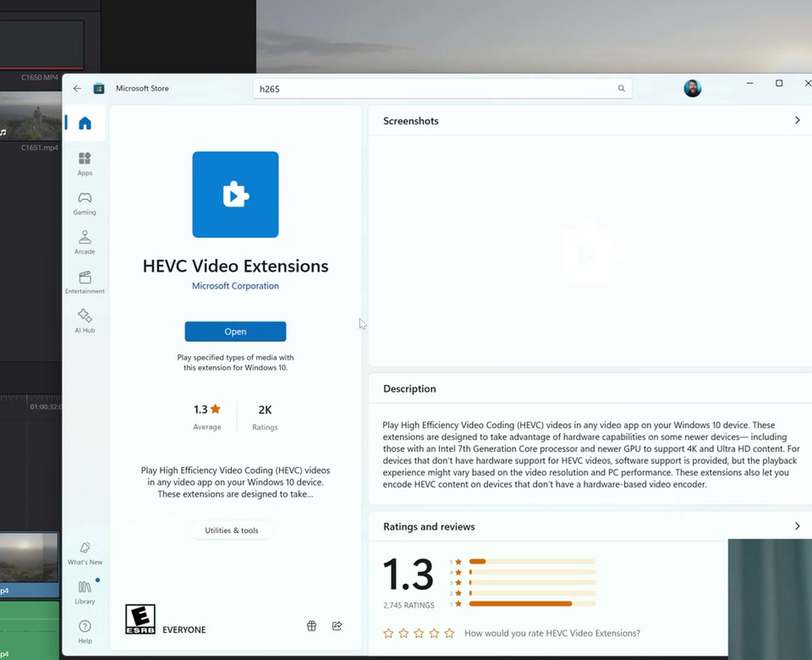The image size is (812, 660).
Task: Click the search magnifier icon
Action: (x=621, y=89)
